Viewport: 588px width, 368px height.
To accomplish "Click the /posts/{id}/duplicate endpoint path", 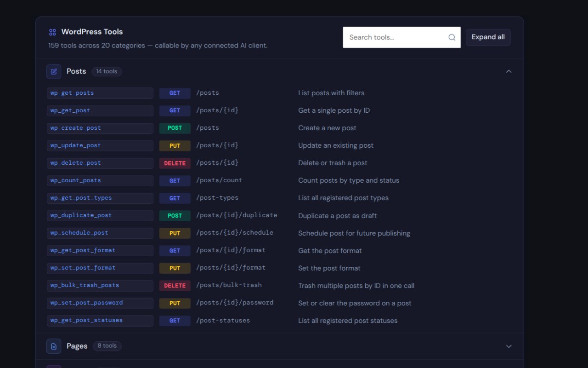I will [237, 215].
